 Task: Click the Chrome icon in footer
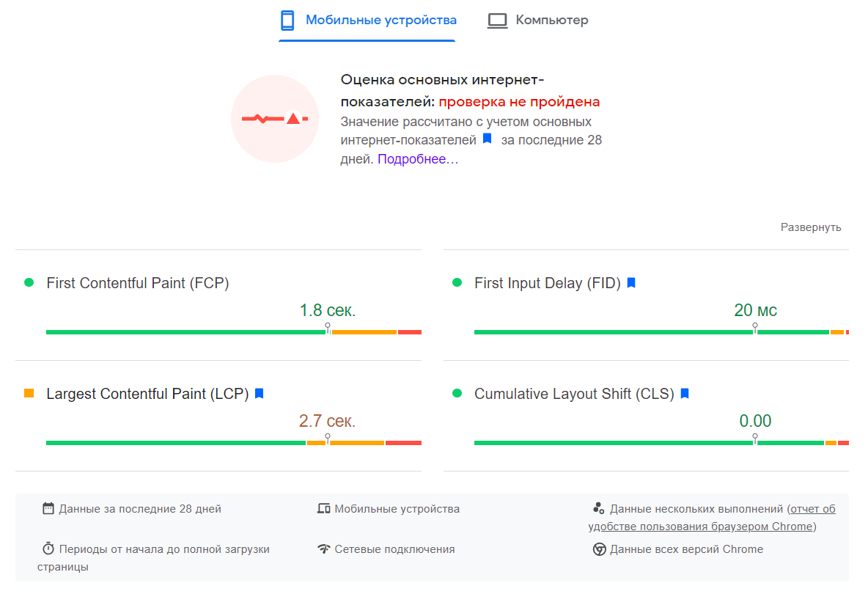tap(599, 549)
